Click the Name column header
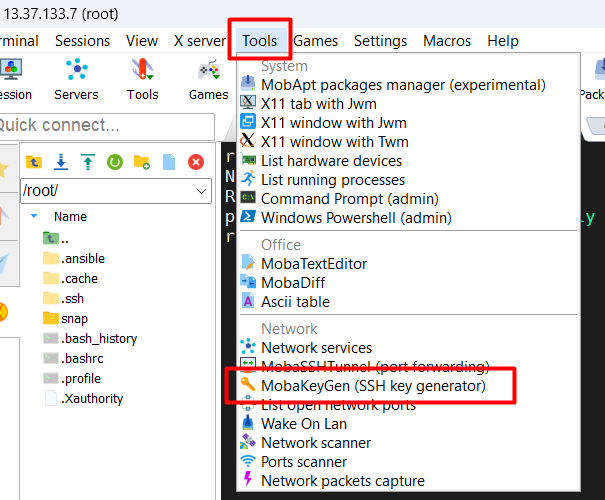The height and width of the screenshot is (500, 605). click(x=70, y=216)
